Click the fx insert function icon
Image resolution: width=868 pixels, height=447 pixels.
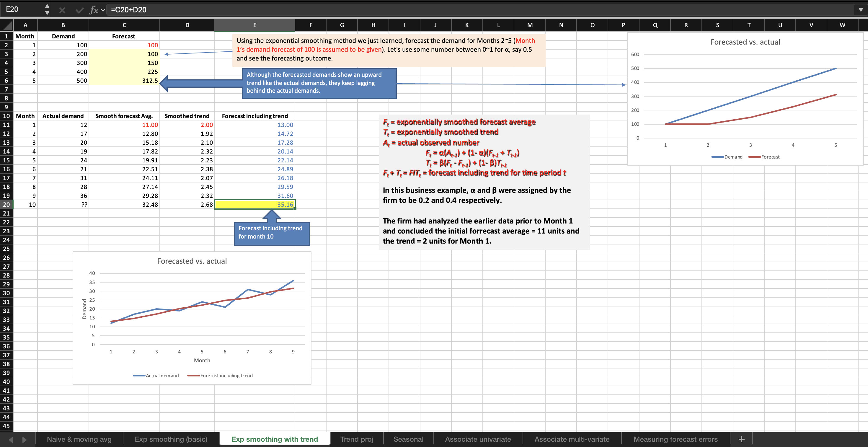point(93,10)
